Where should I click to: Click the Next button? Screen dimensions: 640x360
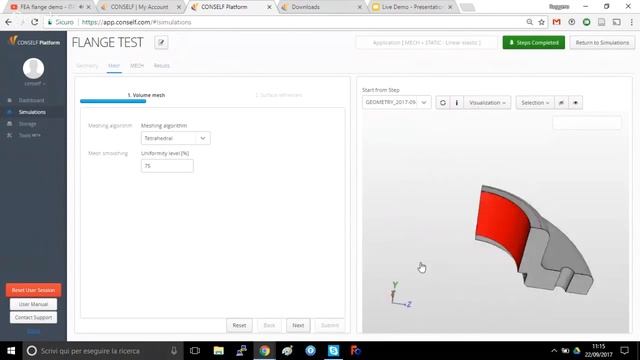point(298,325)
